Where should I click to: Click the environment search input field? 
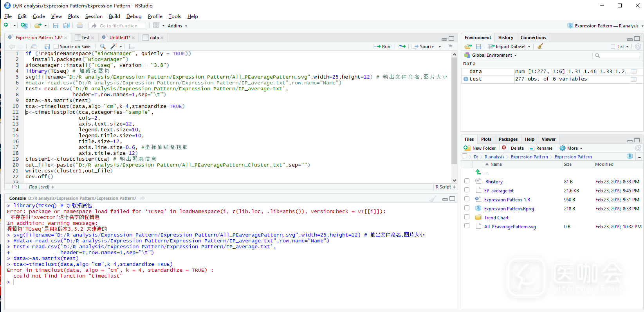[x=619, y=56]
